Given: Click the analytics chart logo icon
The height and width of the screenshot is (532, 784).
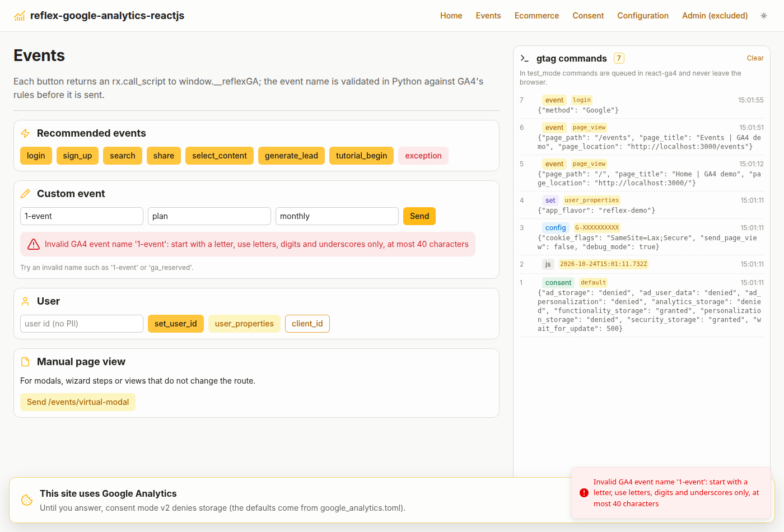Looking at the screenshot, I should (x=20, y=16).
